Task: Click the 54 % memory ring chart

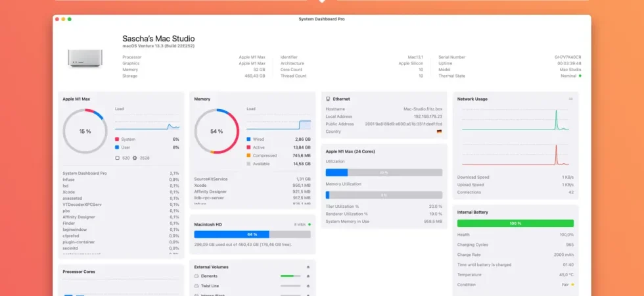Action: (216, 131)
